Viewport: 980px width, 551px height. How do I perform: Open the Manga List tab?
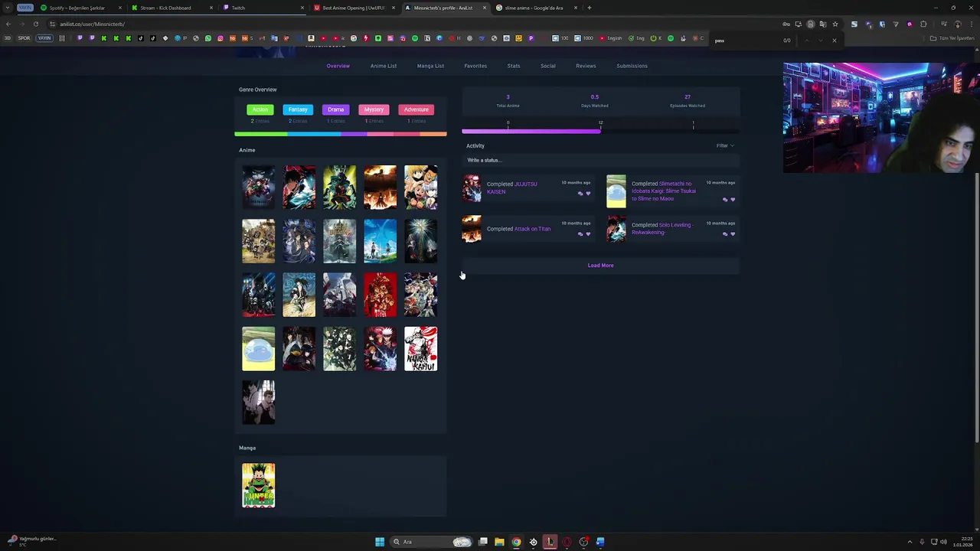point(430,66)
